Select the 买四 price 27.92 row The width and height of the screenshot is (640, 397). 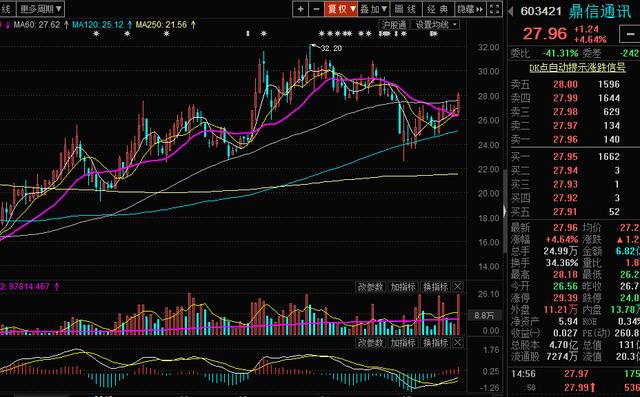coord(574,199)
